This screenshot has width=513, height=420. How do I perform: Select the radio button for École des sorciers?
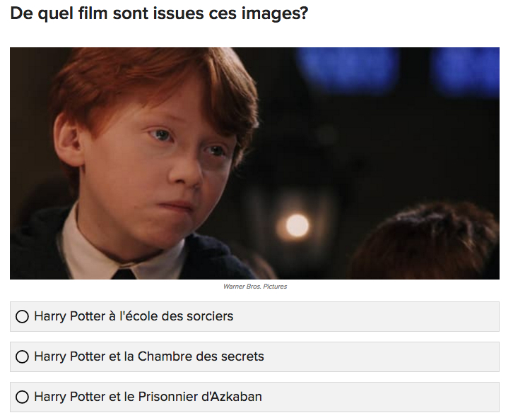pos(22,317)
